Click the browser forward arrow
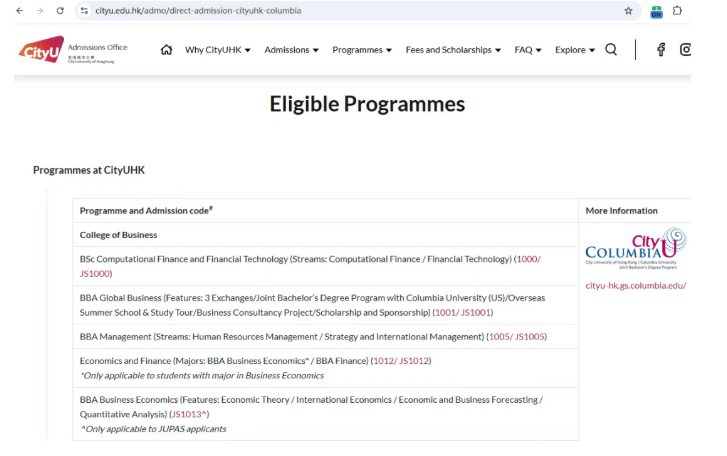 [x=39, y=11]
